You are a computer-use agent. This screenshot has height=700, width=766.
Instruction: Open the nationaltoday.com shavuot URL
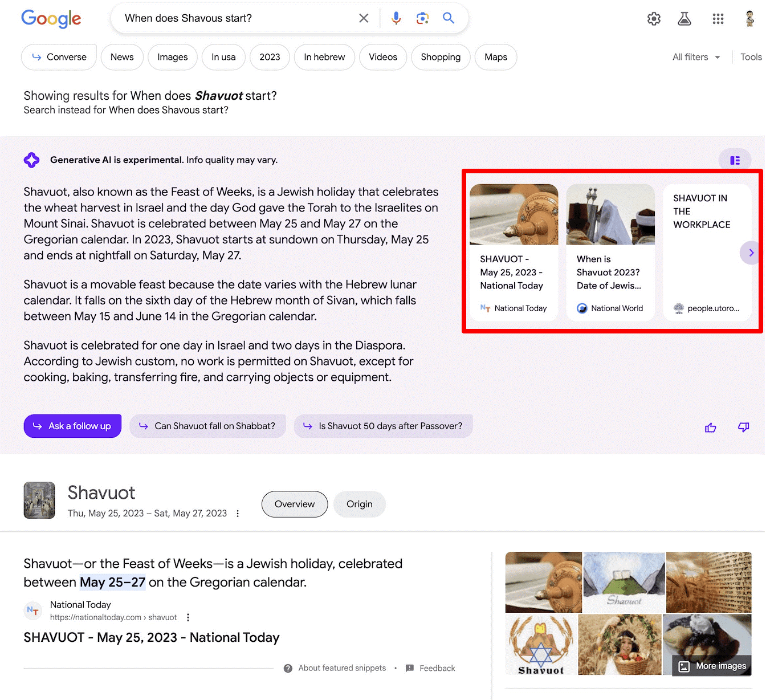pos(113,617)
